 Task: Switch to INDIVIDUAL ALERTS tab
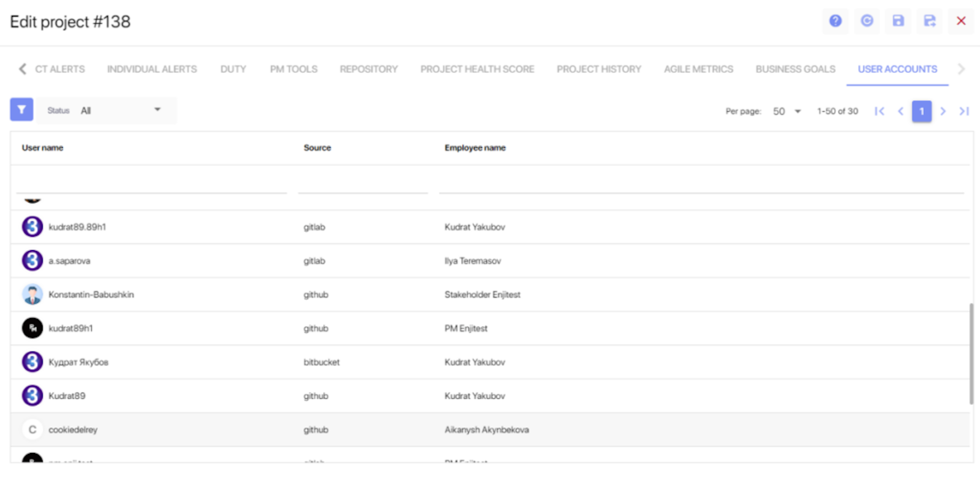152,69
